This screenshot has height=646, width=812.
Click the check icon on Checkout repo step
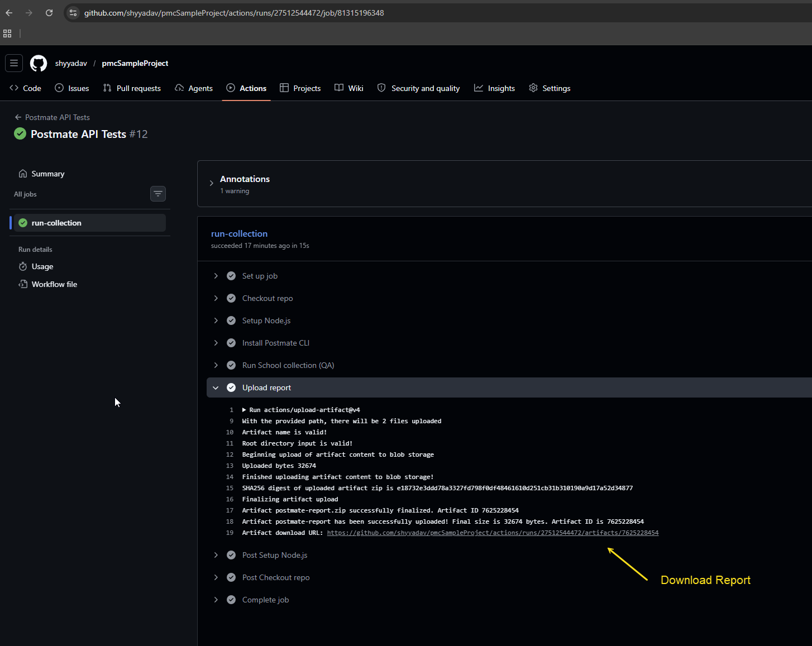[231, 298]
